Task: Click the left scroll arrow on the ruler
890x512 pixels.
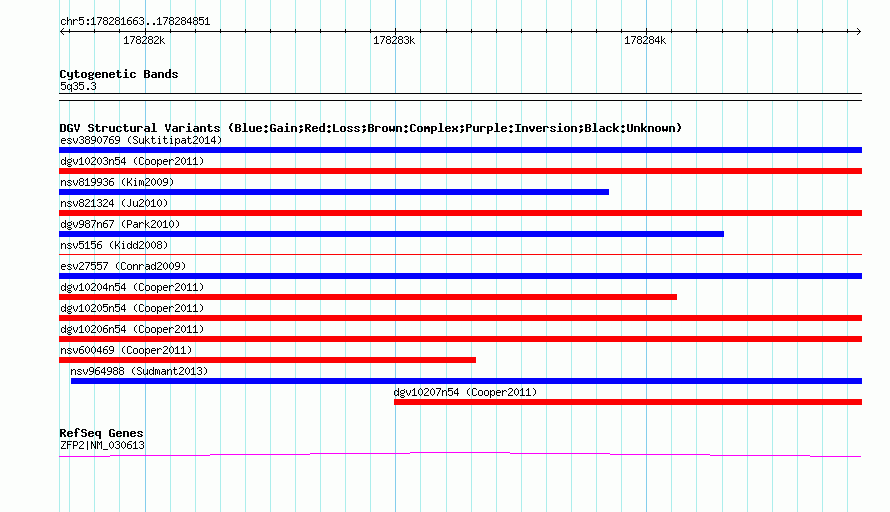Action: (x=62, y=32)
